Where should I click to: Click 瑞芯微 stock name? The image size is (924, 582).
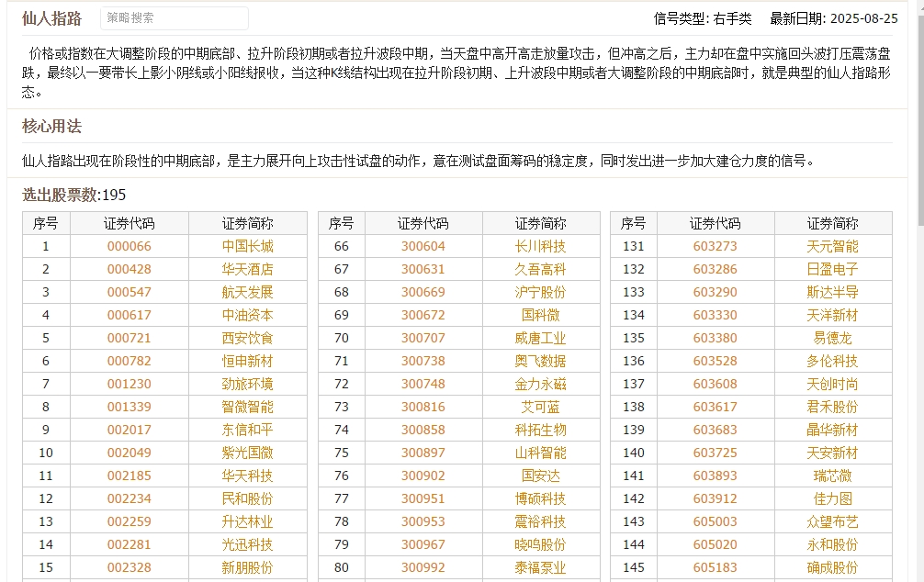click(832, 476)
